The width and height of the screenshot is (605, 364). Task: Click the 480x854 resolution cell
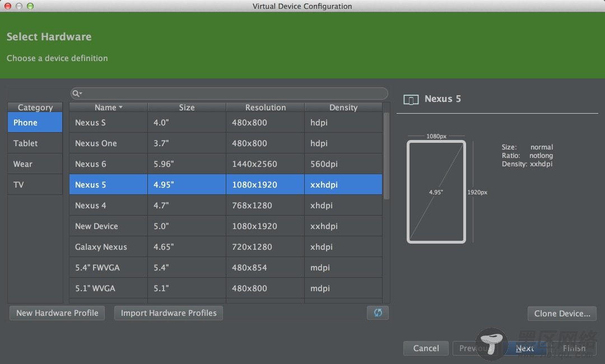265,268
